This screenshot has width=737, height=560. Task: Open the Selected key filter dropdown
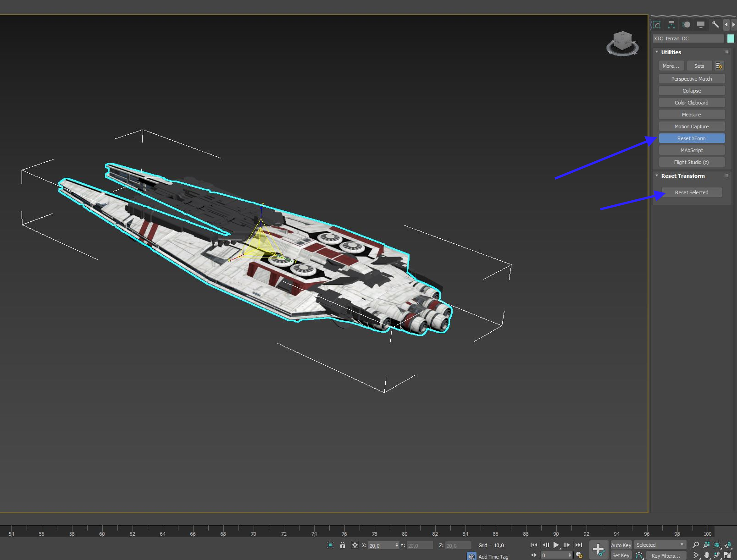[x=660, y=545]
